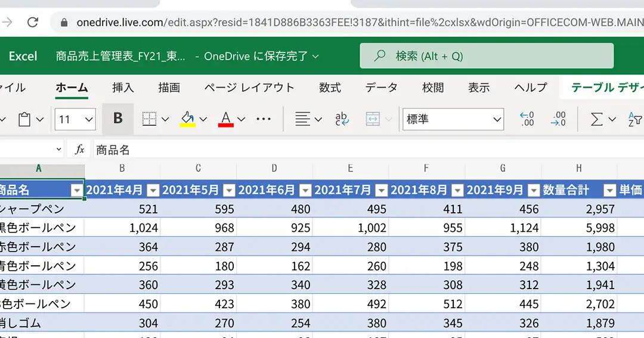Switch to the 挿入 tab
The image size is (644, 338).
(x=123, y=88)
